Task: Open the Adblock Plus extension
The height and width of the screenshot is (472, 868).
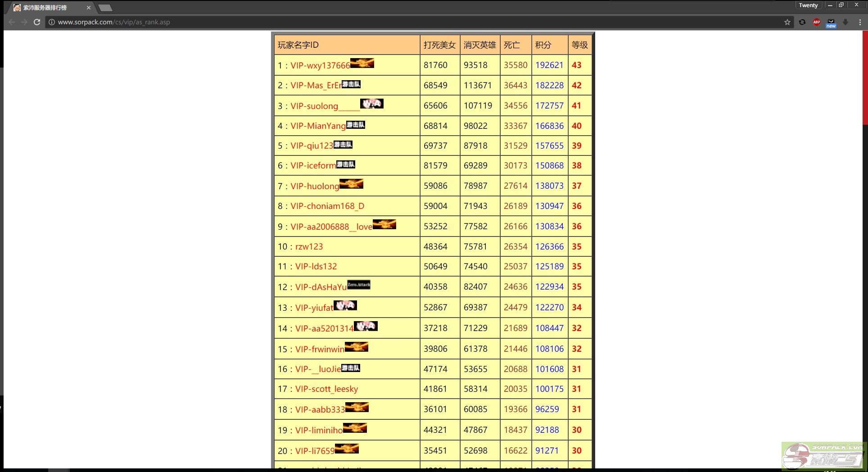Action: click(816, 22)
